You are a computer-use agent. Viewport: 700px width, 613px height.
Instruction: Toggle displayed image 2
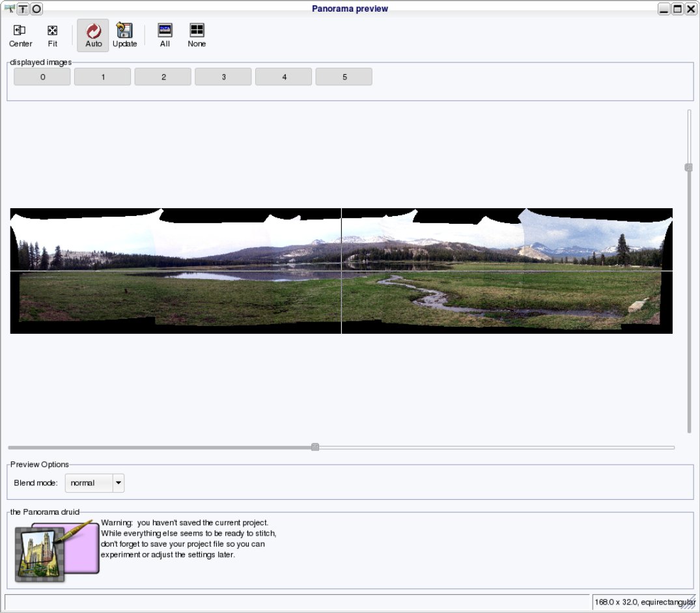163,77
